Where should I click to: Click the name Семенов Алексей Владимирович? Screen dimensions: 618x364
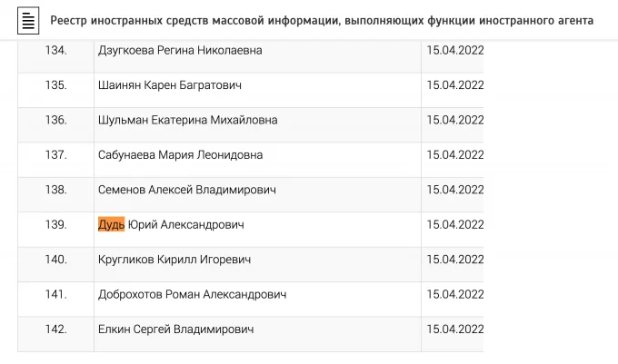[187, 190]
